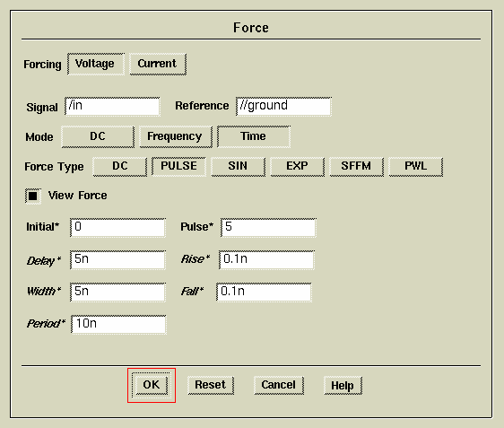Click the Reference input field
The width and height of the screenshot is (504, 428).
pos(283,107)
